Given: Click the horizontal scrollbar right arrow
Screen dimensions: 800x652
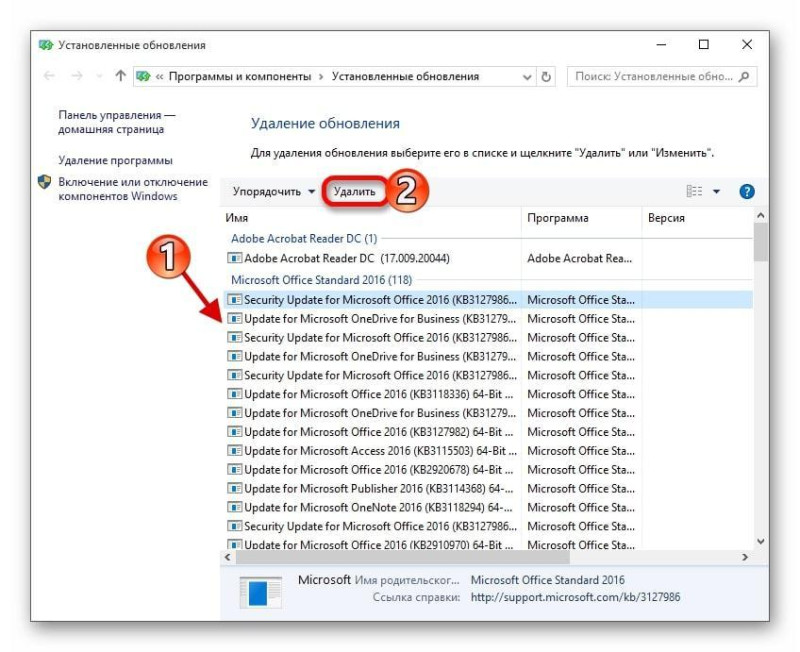Looking at the screenshot, I should (x=745, y=558).
